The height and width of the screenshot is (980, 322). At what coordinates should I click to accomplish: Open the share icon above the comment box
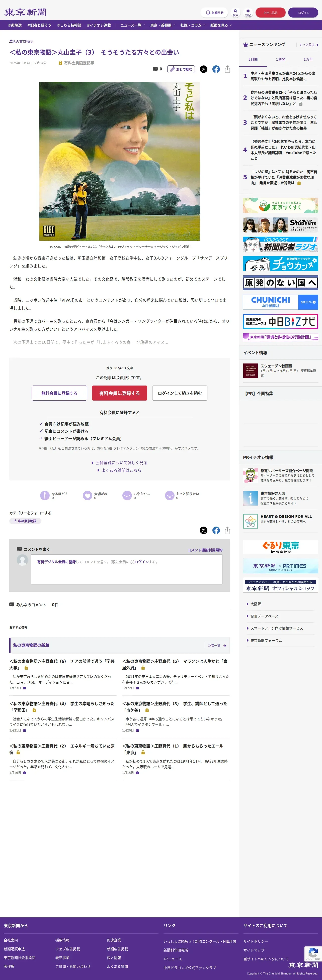pyautogui.click(x=227, y=530)
